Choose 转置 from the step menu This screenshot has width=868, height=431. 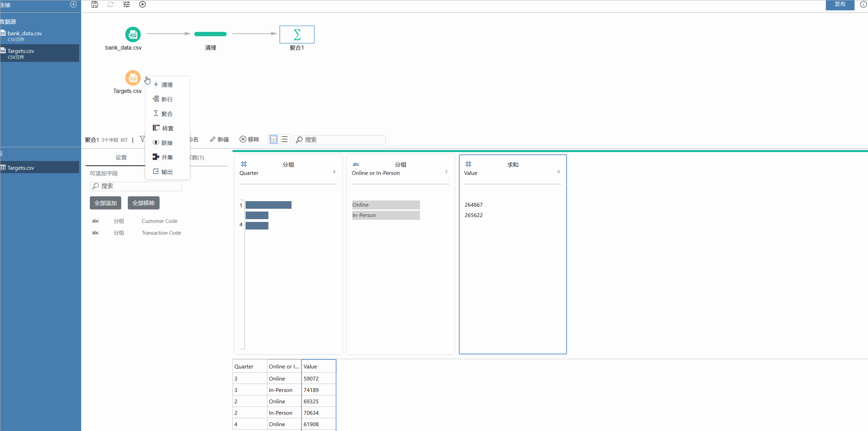pos(167,128)
